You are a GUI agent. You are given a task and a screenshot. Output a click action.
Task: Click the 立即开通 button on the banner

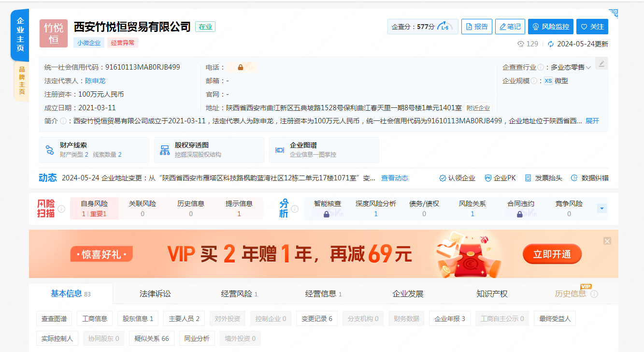click(552, 254)
